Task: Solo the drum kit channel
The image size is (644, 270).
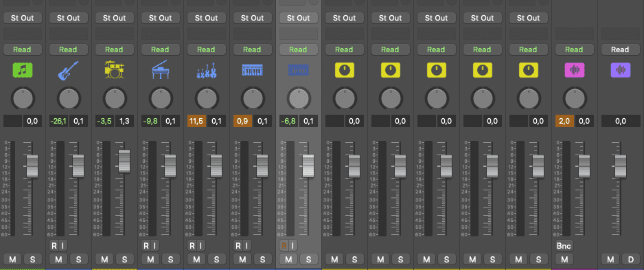Action: (124, 259)
